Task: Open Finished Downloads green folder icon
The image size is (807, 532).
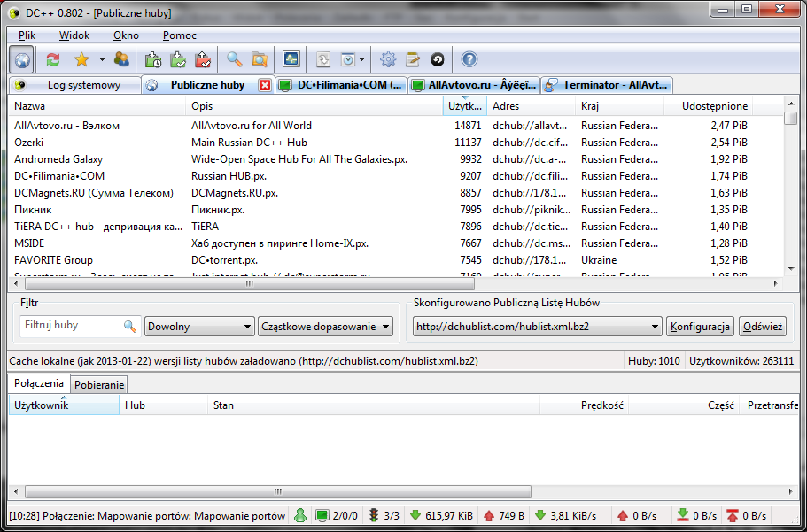Action: point(178,59)
